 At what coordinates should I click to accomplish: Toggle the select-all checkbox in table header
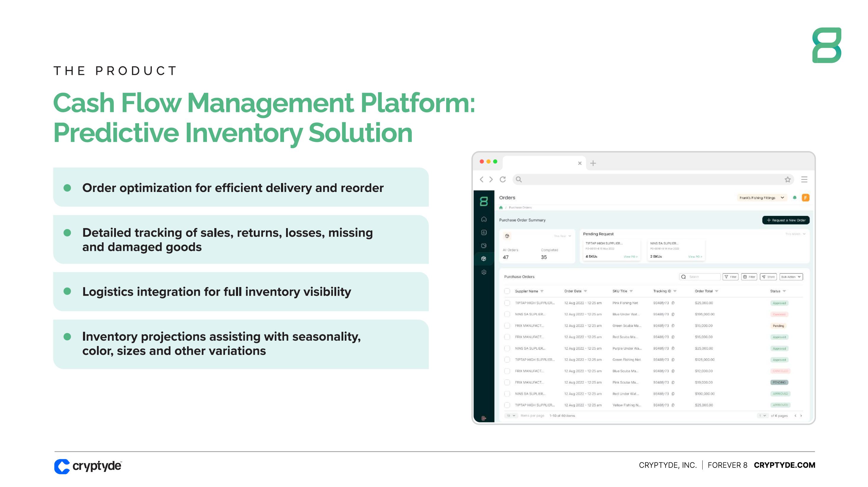[507, 291]
